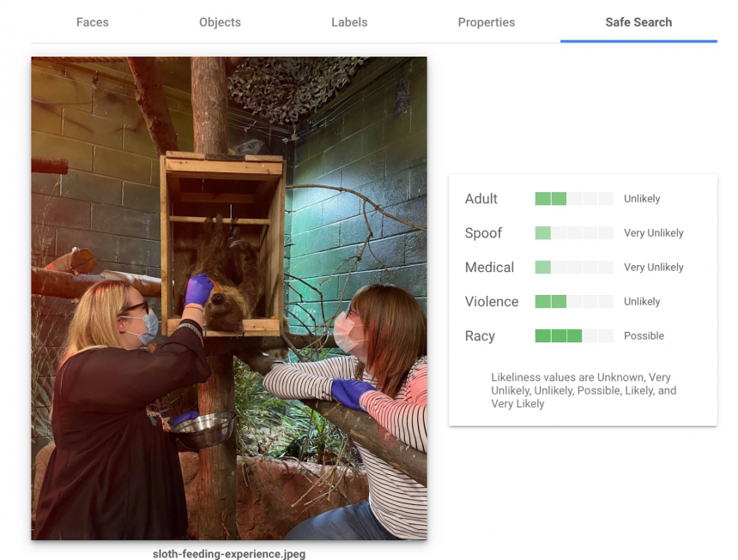Click the 'Very Unlikely' label beside Spoof
Screen dimensions: 738x560
click(x=655, y=232)
